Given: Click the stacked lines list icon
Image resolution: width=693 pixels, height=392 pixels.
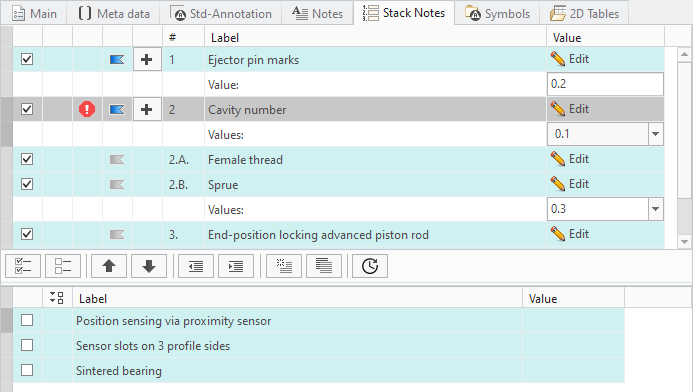Looking at the screenshot, I should 324,266.
